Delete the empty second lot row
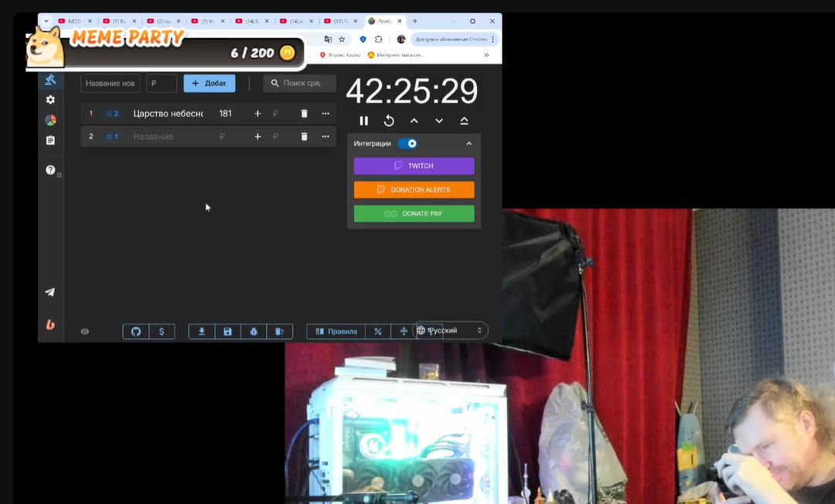 (304, 137)
